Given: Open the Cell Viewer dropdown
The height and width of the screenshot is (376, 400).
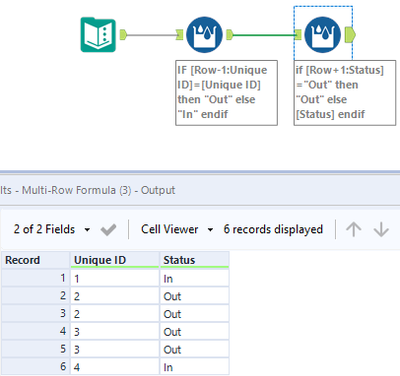Looking at the screenshot, I should (x=177, y=229).
